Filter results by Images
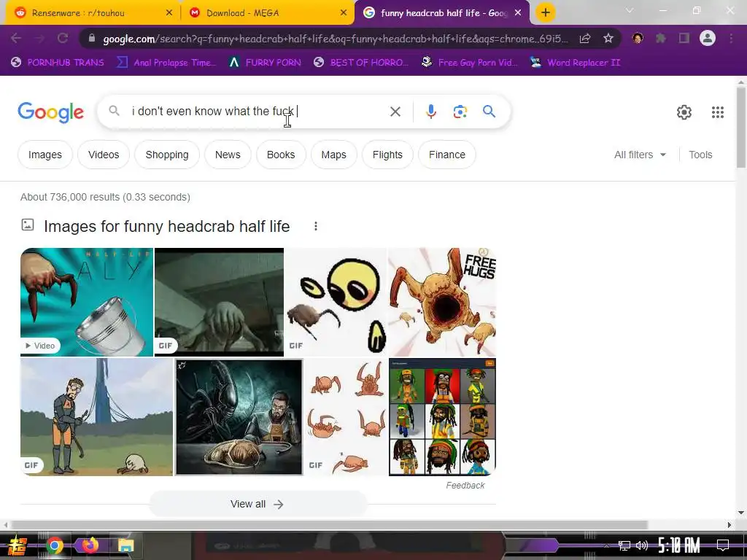This screenshot has width=747, height=560. click(44, 155)
